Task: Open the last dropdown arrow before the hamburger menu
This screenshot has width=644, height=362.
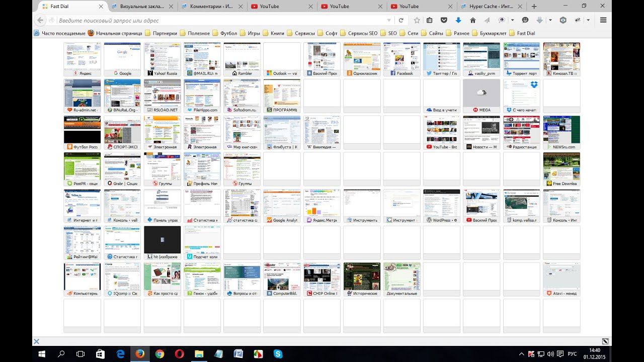Action: tap(589, 21)
